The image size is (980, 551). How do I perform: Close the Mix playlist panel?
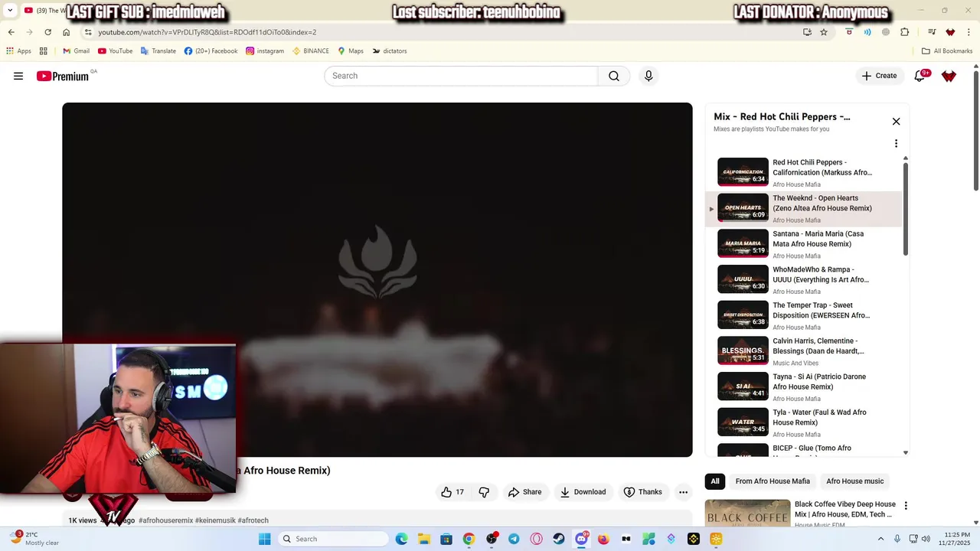pos(896,122)
